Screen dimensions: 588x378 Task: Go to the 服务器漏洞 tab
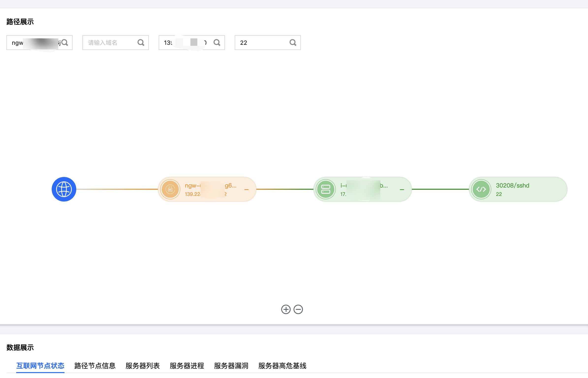point(231,366)
